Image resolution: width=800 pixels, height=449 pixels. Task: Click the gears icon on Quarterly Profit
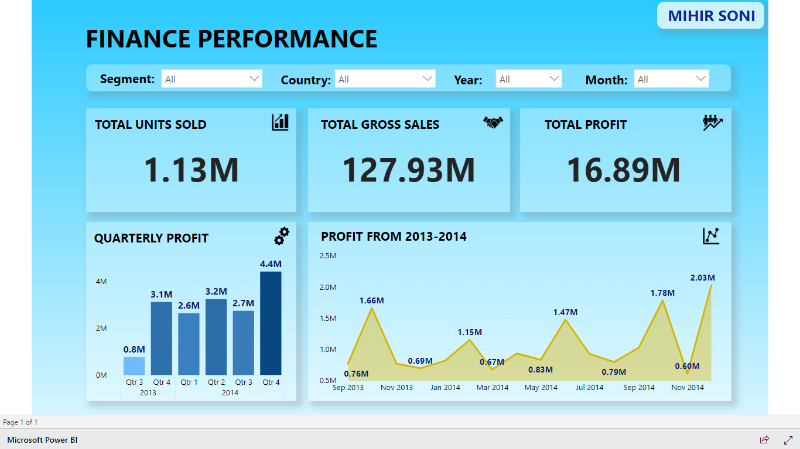(282, 236)
